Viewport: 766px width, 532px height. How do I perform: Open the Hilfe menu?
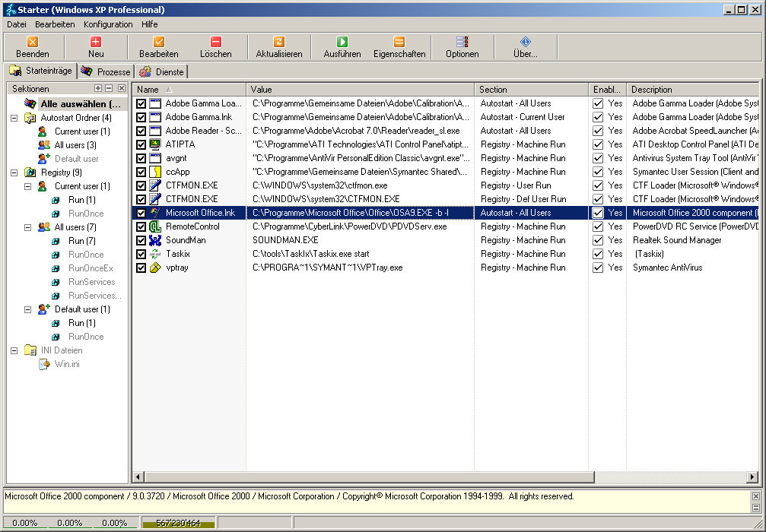coord(150,24)
